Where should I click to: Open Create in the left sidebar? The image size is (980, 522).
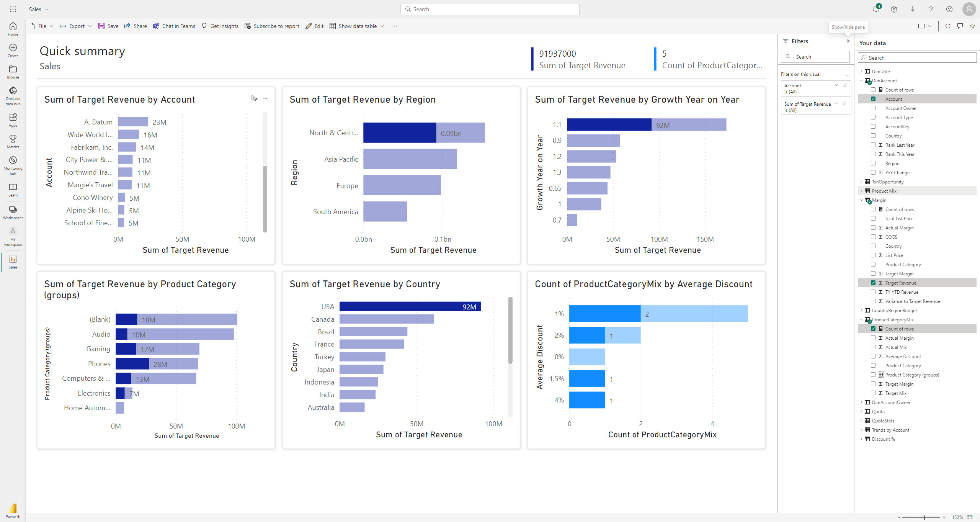(x=13, y=50)
